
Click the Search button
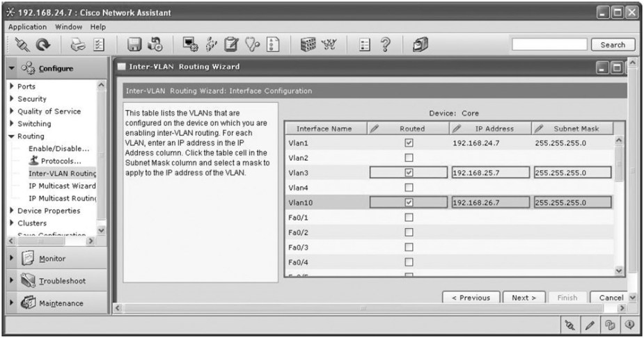pos(612,45)
